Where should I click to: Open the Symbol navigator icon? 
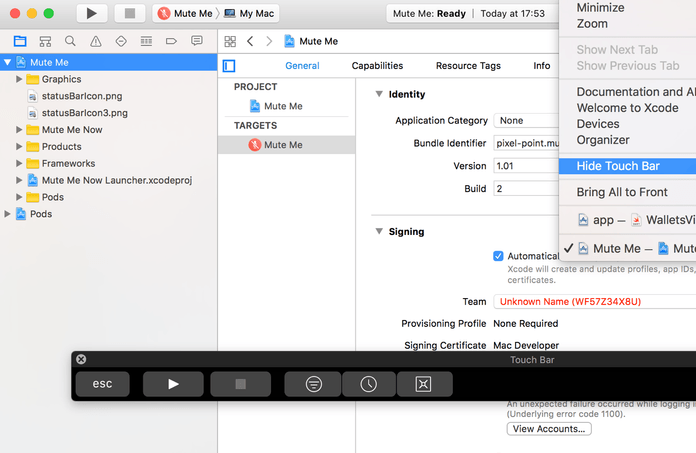click(45, 41)
